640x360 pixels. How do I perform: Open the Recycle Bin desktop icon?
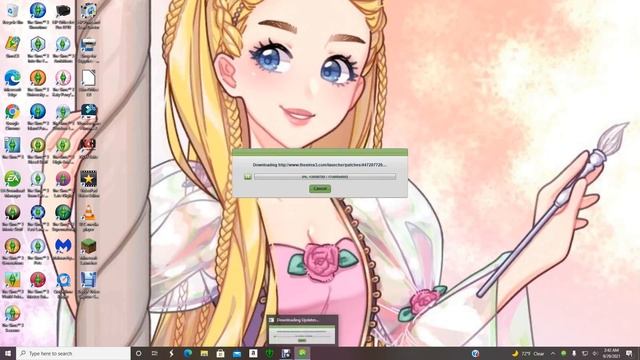point(13,14)
